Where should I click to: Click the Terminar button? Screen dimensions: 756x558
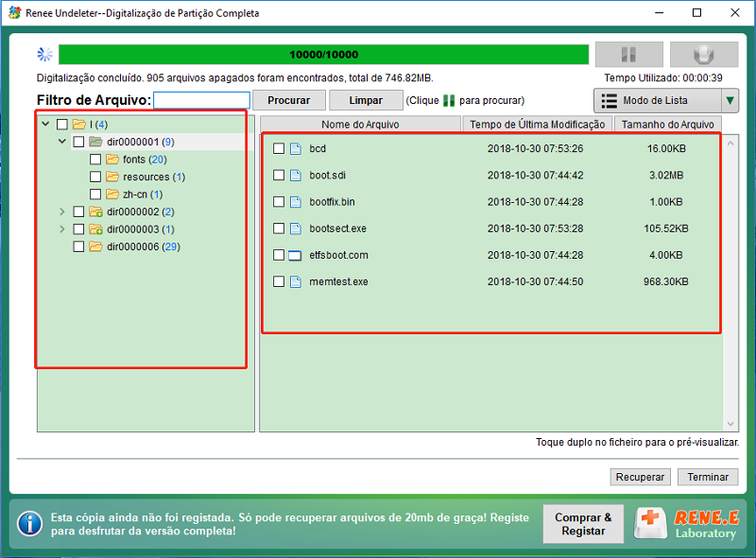(708, 477)
